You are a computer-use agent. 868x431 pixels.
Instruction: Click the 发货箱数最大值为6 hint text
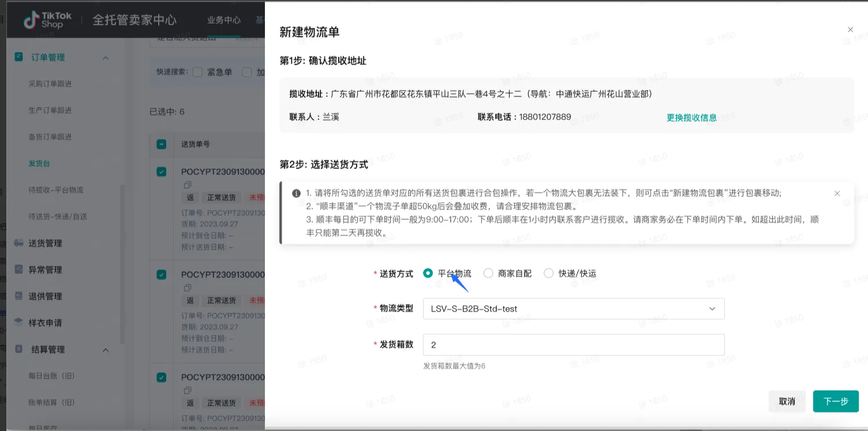(454, 366)
